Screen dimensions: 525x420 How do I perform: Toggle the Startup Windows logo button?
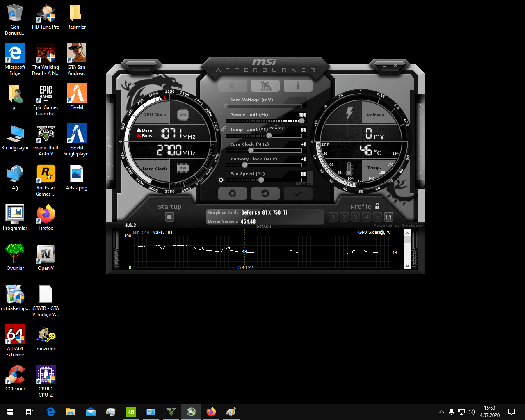(170, 217)
